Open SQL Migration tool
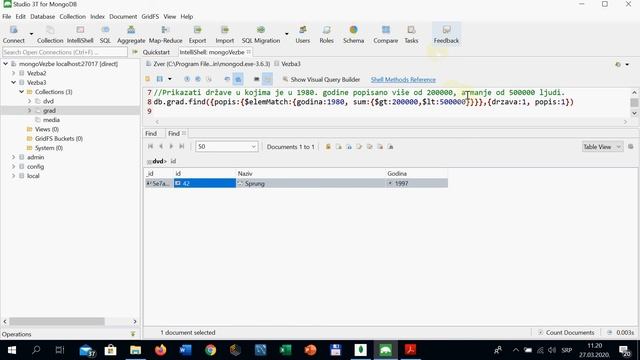 pyautogui.click(x=261, y=34)
